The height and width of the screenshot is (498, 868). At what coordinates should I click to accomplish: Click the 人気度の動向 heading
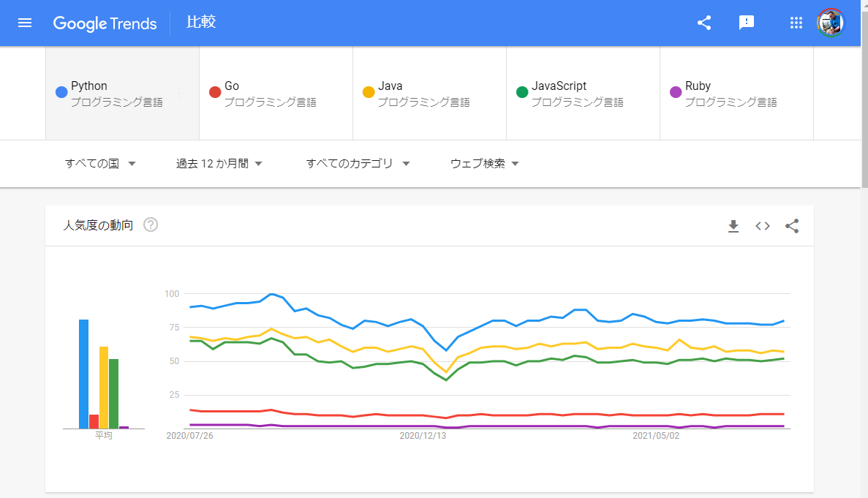(x=98, y=225)
